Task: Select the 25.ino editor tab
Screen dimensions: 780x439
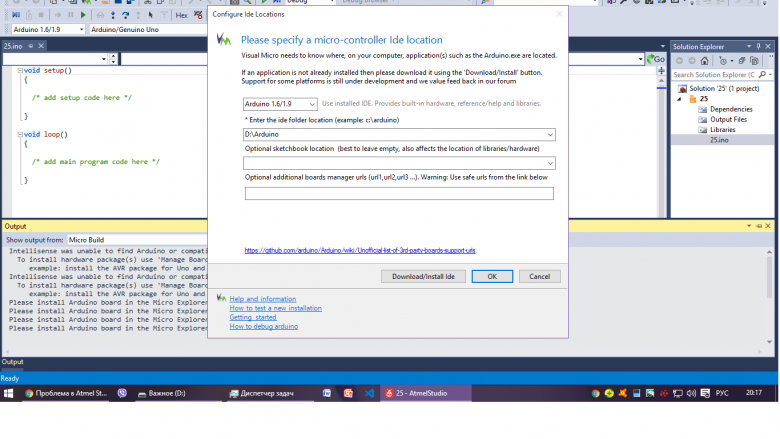Action: coord(13,46)
